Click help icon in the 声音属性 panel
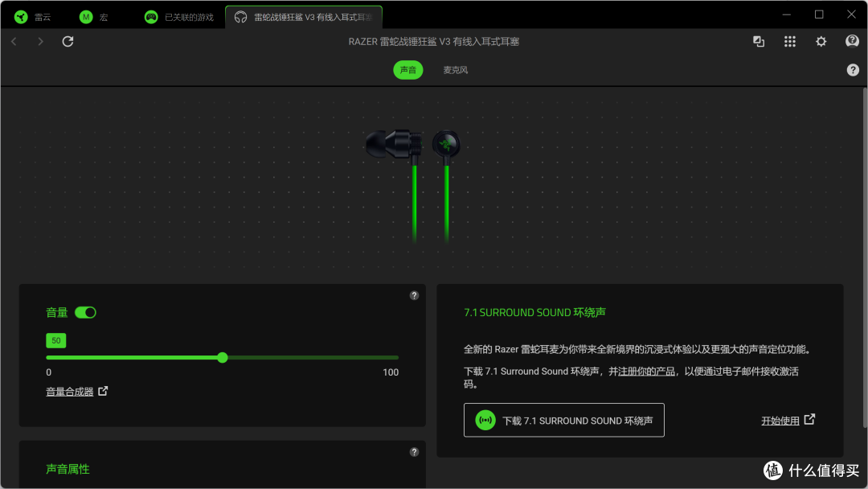Image resolution: width=868 pixels, height=489 pixels. point(414,453)
